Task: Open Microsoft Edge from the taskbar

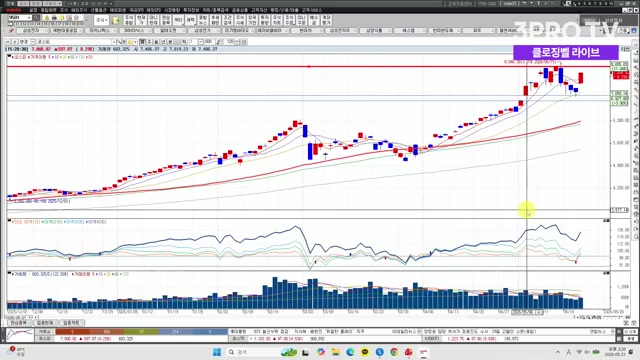Action: 350,352
